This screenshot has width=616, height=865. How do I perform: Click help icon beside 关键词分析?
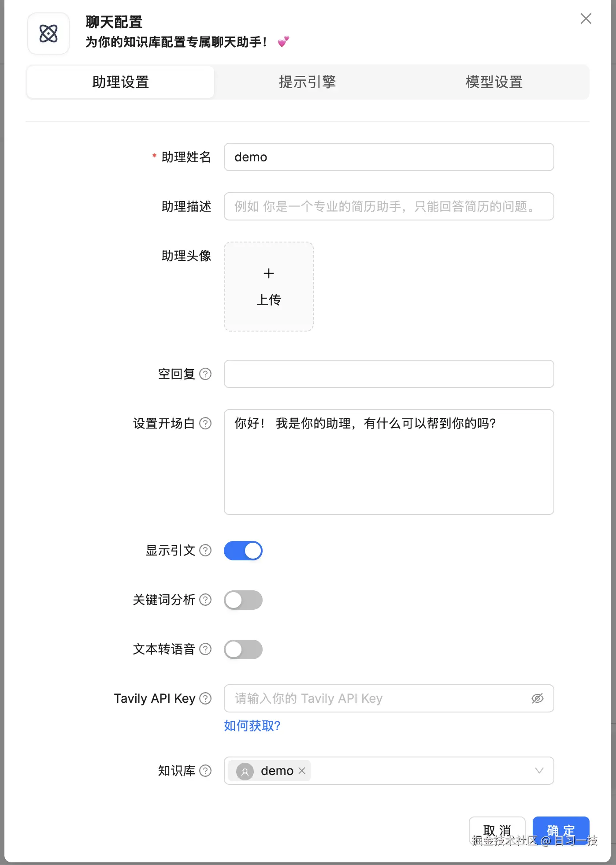(205, 600)
